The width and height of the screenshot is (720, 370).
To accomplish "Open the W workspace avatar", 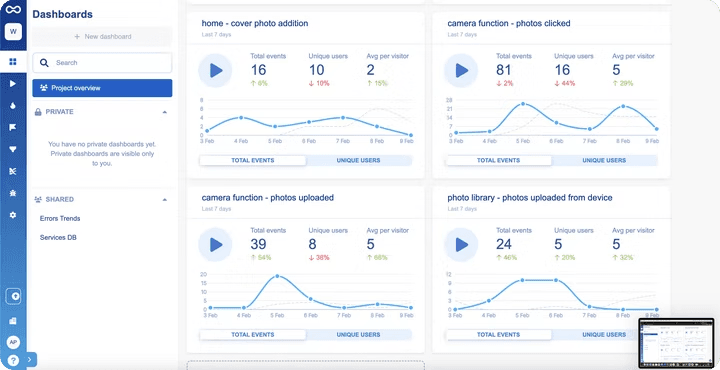I will pos(13,32).
